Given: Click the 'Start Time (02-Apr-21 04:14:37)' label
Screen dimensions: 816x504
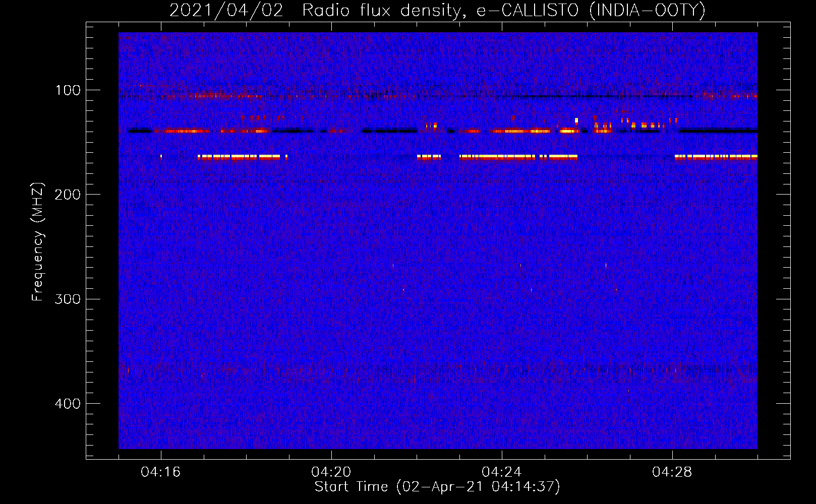Looking at the screenshot, I should 437,487.
